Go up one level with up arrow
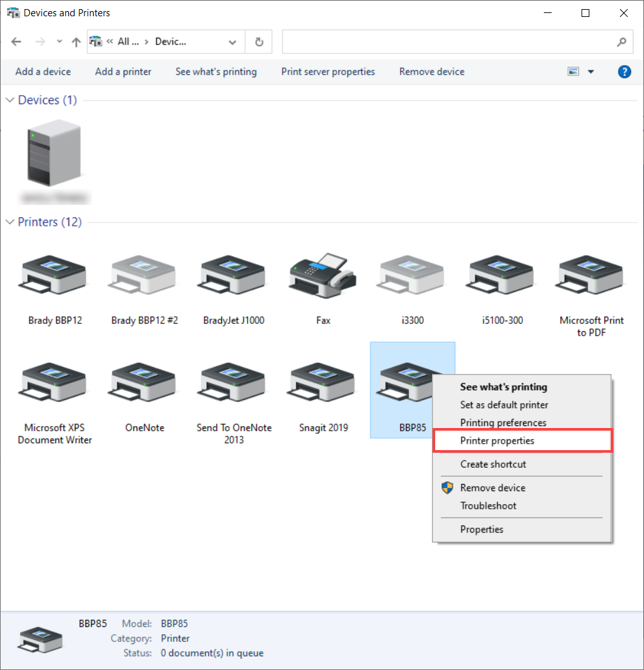This screenshot has width=644, height=670. [76, 42]
